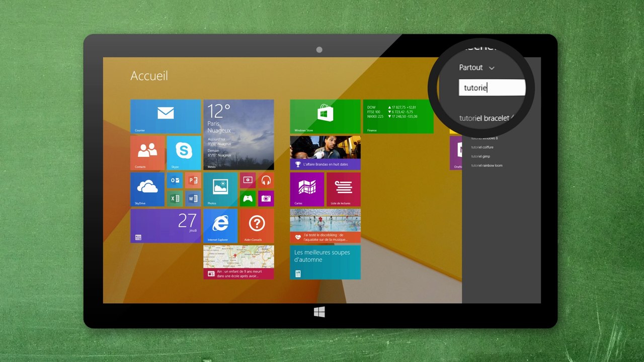This screenshot has height=362, width=644.
Task: Launch Internet Explorer tile
Action: click(220, 226)
